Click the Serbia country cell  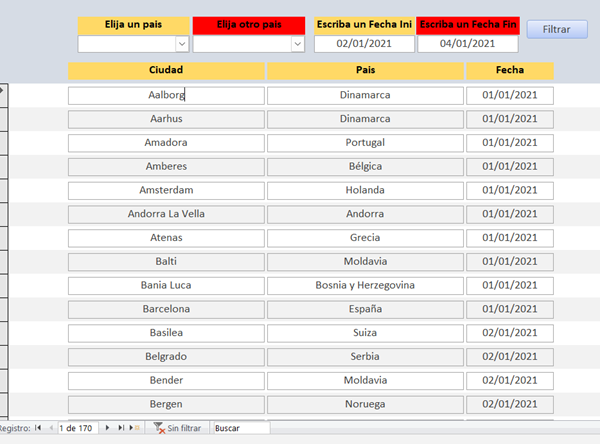[x=365, y=357]
